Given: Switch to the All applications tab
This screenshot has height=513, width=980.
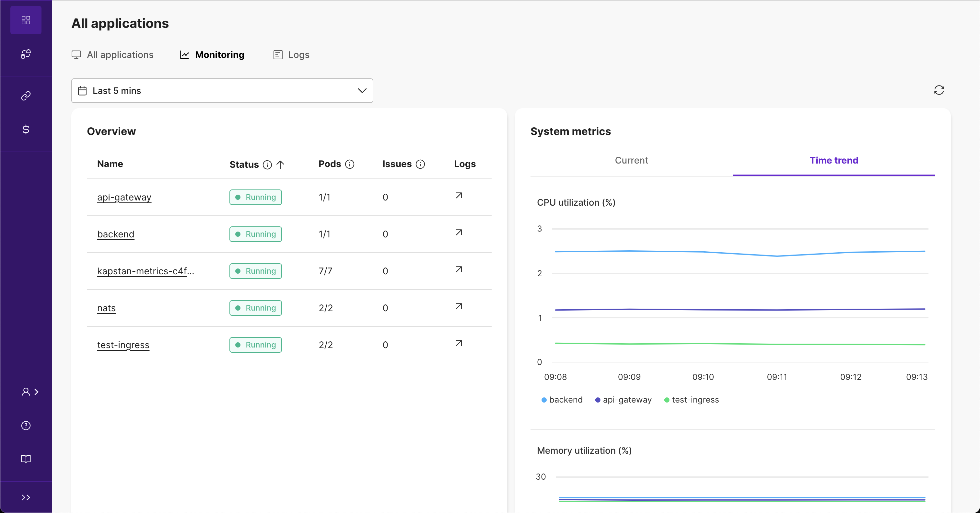Looking at the screenshot, I should [112, 55].
